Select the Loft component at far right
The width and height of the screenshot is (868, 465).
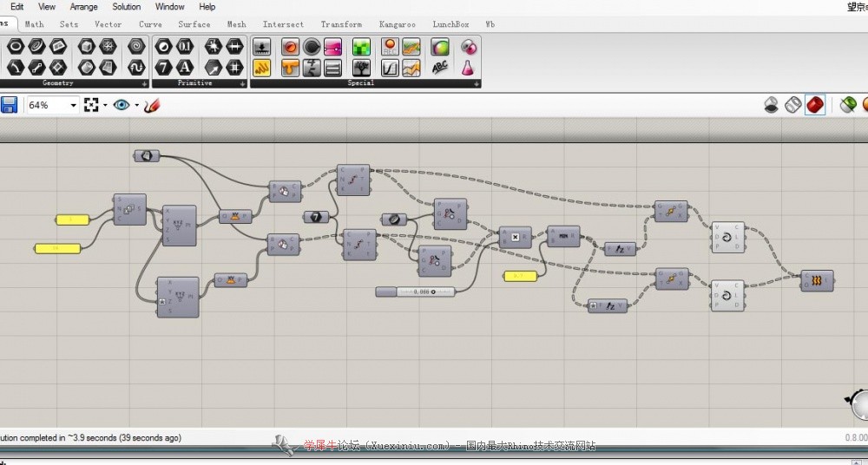tap(817, 281)
